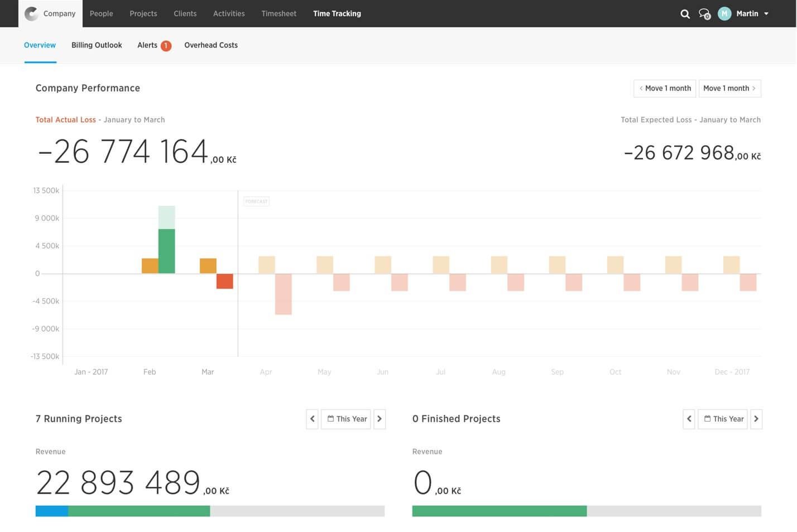
Task: Click the green February bar in chart
Action: click(166, 251)
